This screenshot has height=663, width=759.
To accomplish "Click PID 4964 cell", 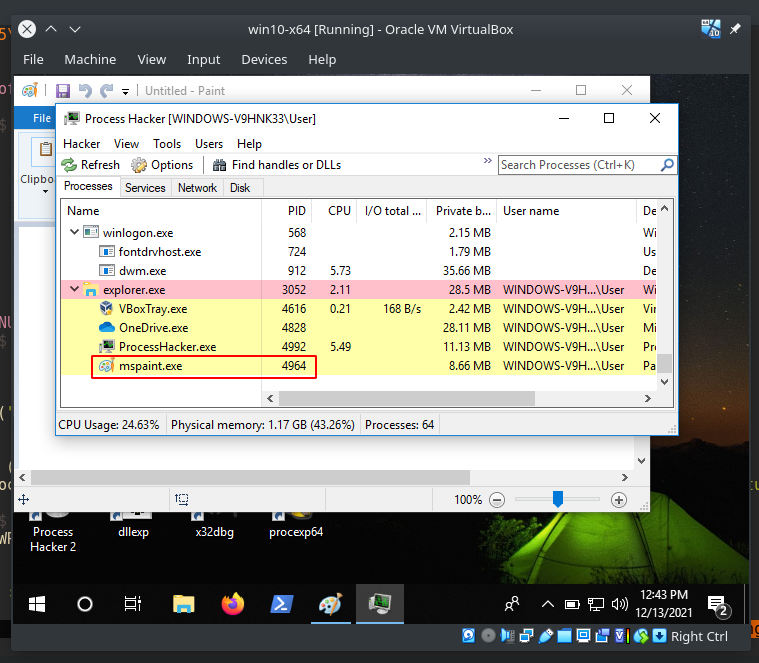I will coord(294,366).
